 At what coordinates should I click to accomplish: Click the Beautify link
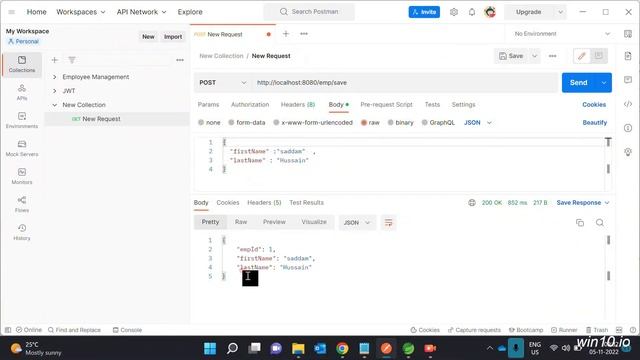click(594, 122)
